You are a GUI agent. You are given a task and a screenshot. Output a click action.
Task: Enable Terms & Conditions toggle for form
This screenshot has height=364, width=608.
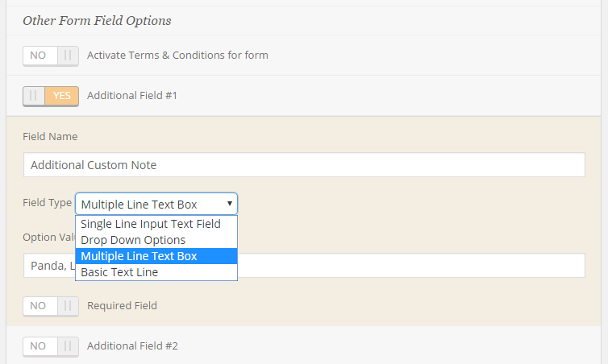51,56
